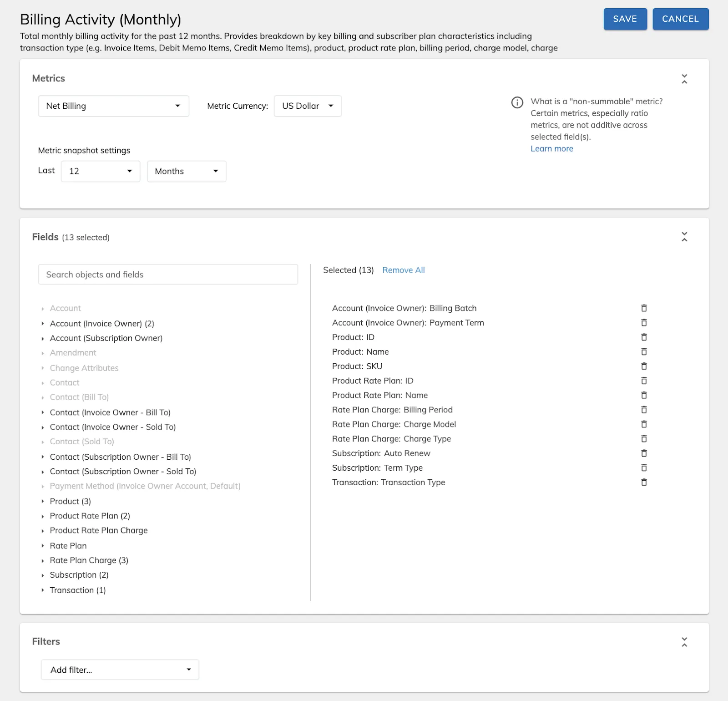The width and height of the screenshot is (728, 701).
Task: Focus the Search objects and fields box
Action: [x=168, y=274]
